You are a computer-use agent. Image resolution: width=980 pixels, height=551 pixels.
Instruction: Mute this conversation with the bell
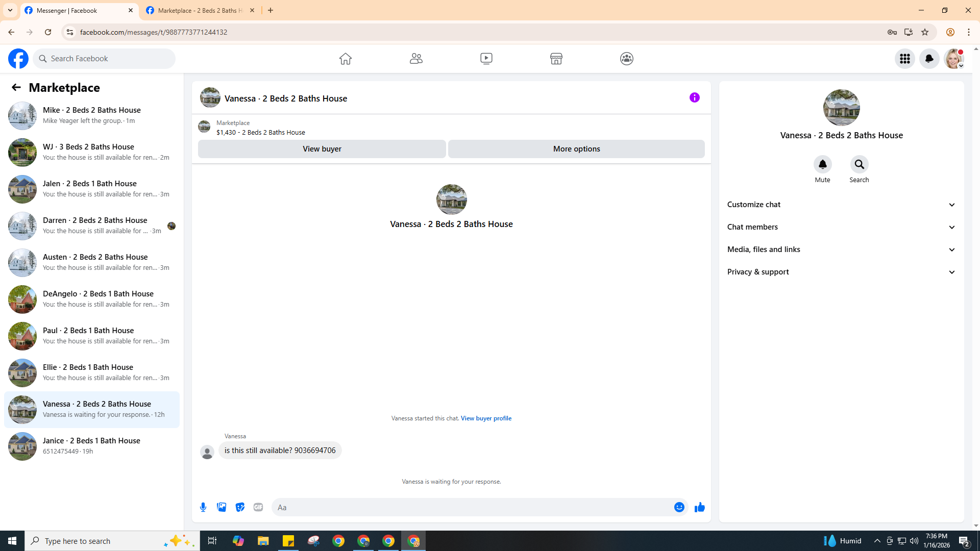tap(822, 164)
